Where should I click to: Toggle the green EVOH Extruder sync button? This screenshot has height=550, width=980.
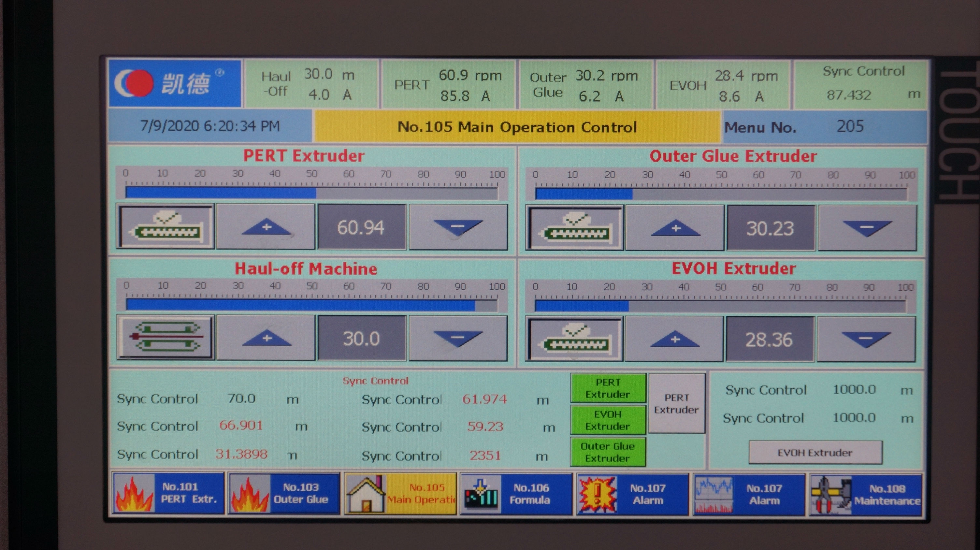tap(608, 420)
